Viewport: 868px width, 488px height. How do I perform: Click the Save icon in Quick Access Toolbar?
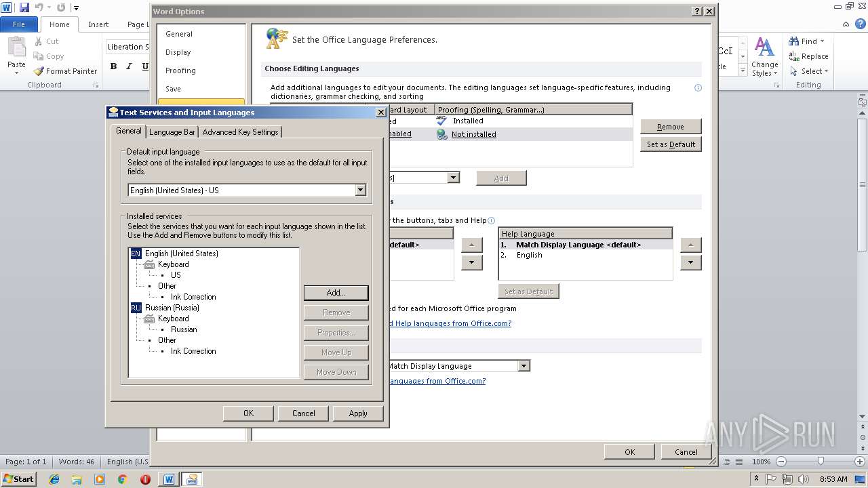24,7
